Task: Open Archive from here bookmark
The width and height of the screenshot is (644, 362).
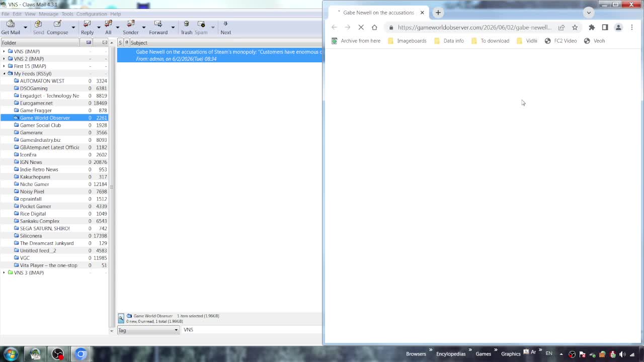Action: [x=356, y=41]
